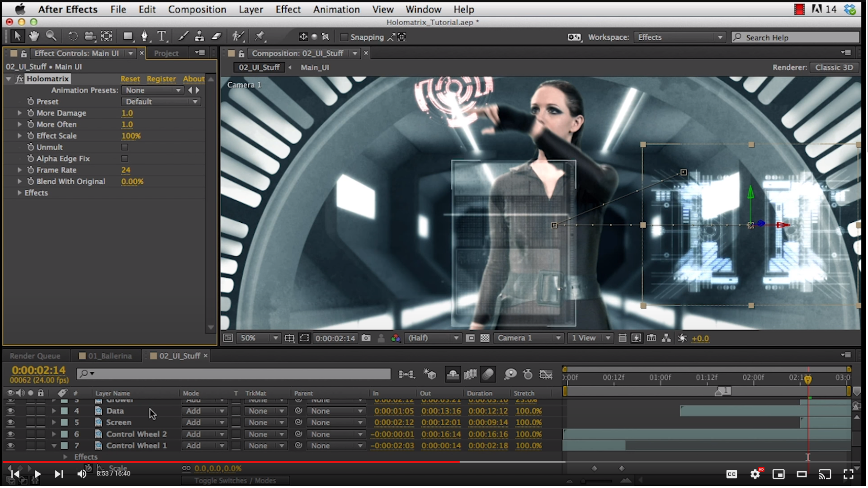Open the timeline graph editor icon

click(x=546, y=374)
